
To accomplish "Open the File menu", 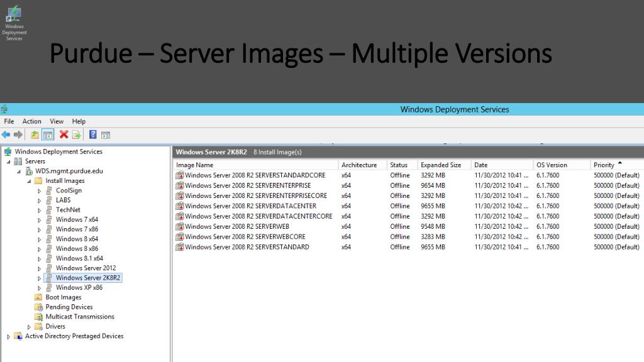I will [9, 121].
